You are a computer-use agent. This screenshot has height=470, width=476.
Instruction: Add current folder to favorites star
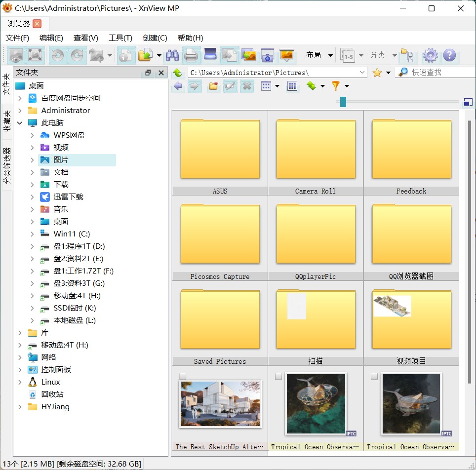(377, 73)
